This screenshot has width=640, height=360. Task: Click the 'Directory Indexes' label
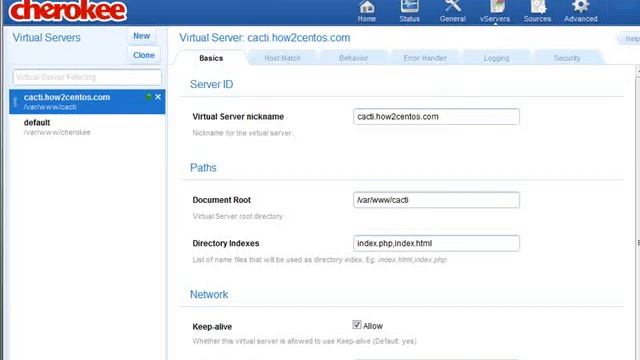[226, 243]
